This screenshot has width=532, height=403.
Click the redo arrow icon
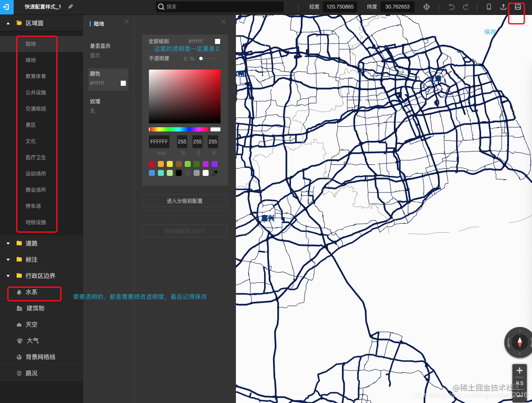point(465,7)
